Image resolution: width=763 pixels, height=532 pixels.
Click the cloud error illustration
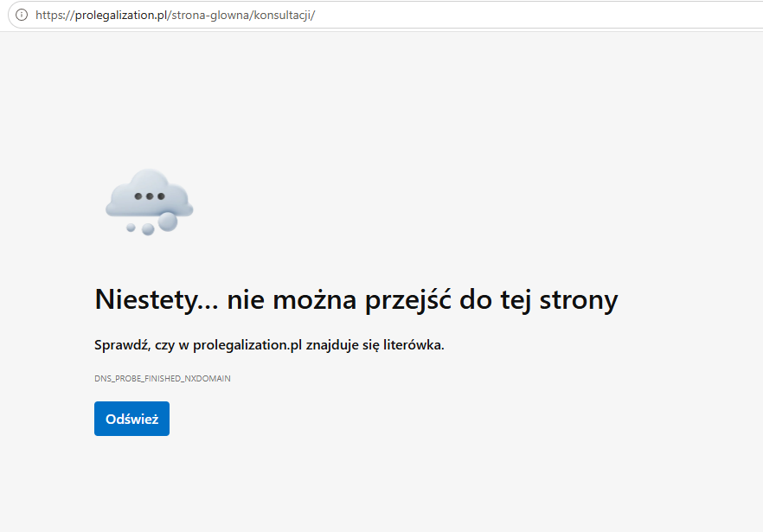coord(150,202)
